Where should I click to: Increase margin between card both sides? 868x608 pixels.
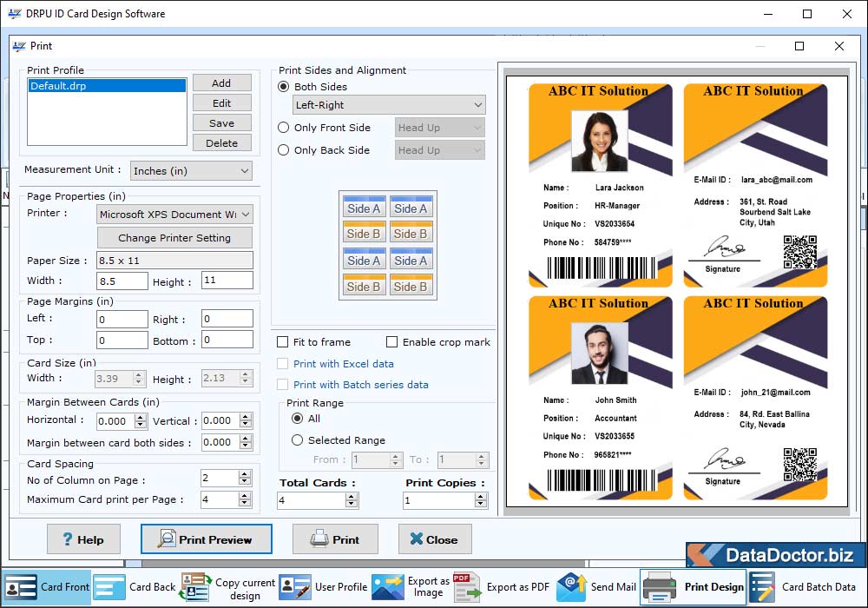tap(246, 438)
